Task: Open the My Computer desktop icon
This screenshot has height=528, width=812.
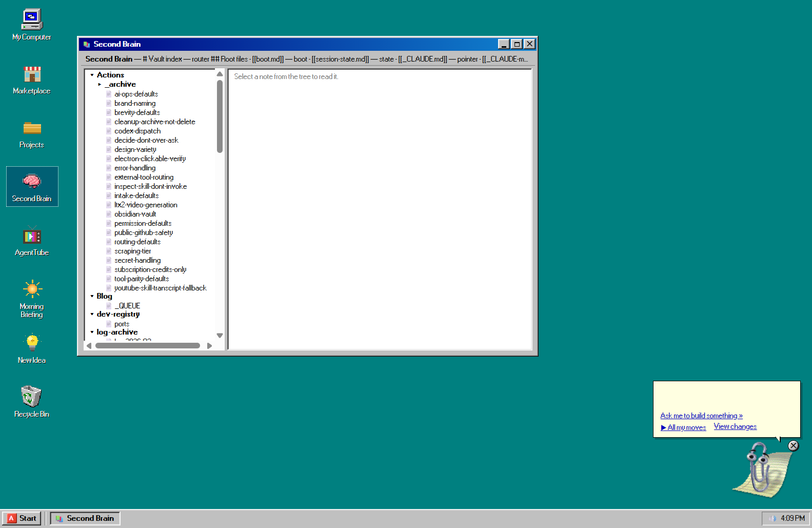Action: 32,25
